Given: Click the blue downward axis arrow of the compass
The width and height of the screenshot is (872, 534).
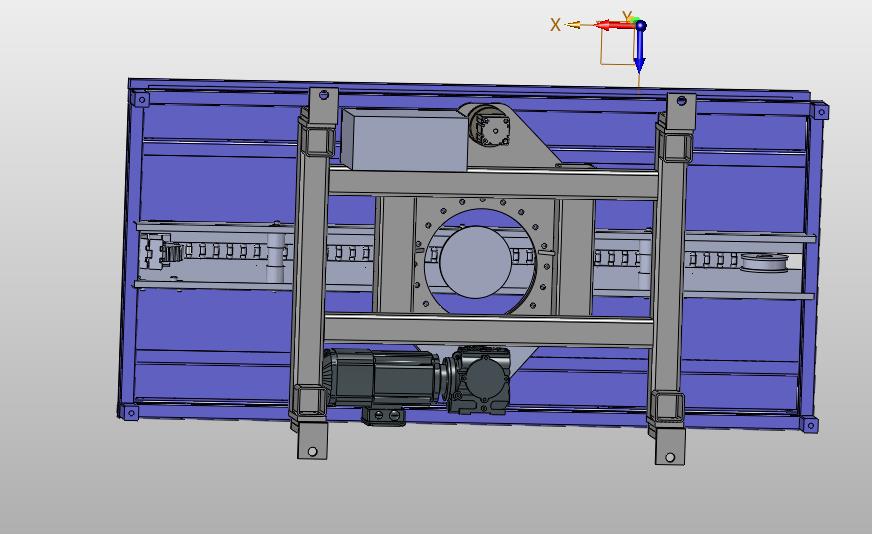Looking at the screenshot, I should tap(640, 50).
